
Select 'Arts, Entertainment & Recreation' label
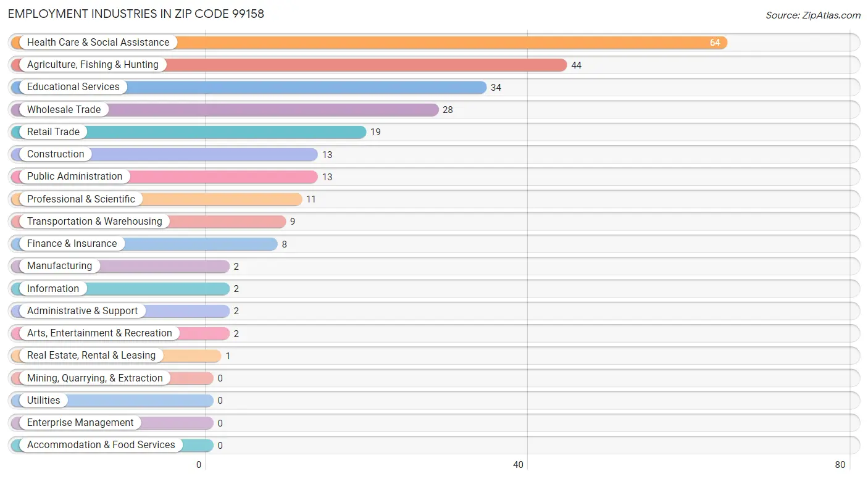pyautogui.click(x=99, y=333)
